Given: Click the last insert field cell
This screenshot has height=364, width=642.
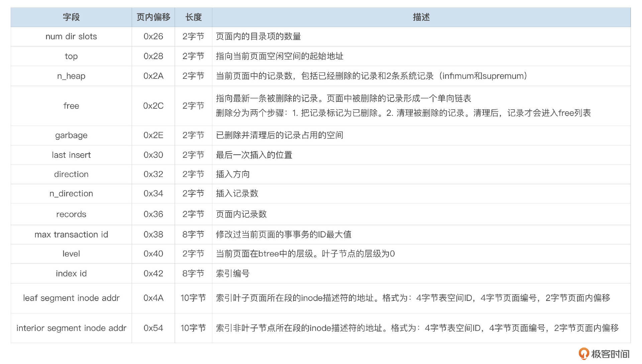Looking at the screenshot, I should pyautogui.click(x=71, y=155).
